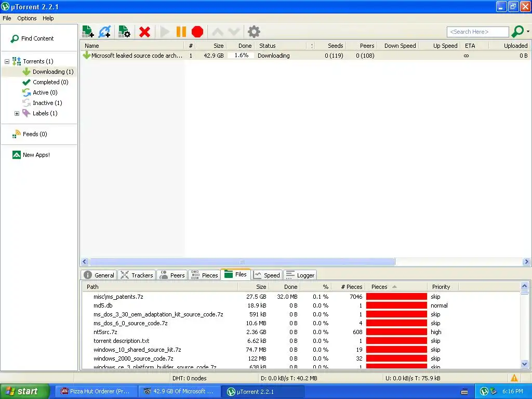Click the torrent's 1.6% progress bar
The height and width of the screenshot is (399, 532).
241,55
